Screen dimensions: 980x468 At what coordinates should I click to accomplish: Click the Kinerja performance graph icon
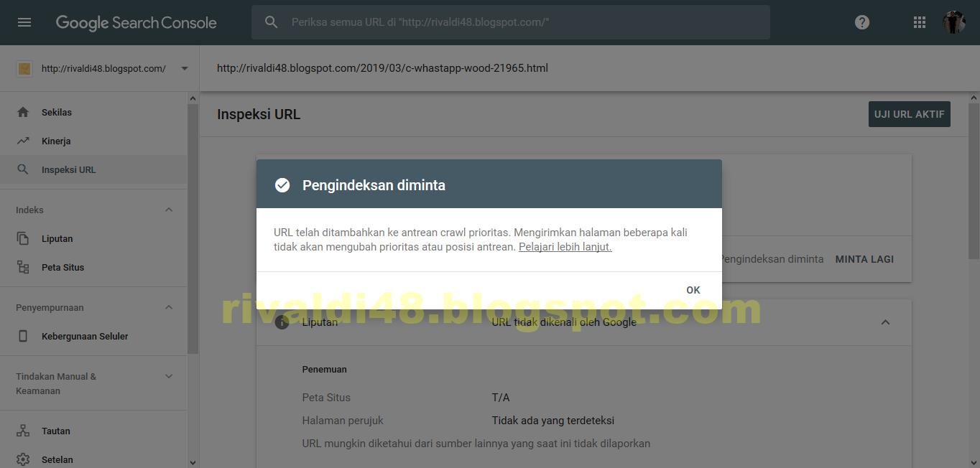coord(23,141)
